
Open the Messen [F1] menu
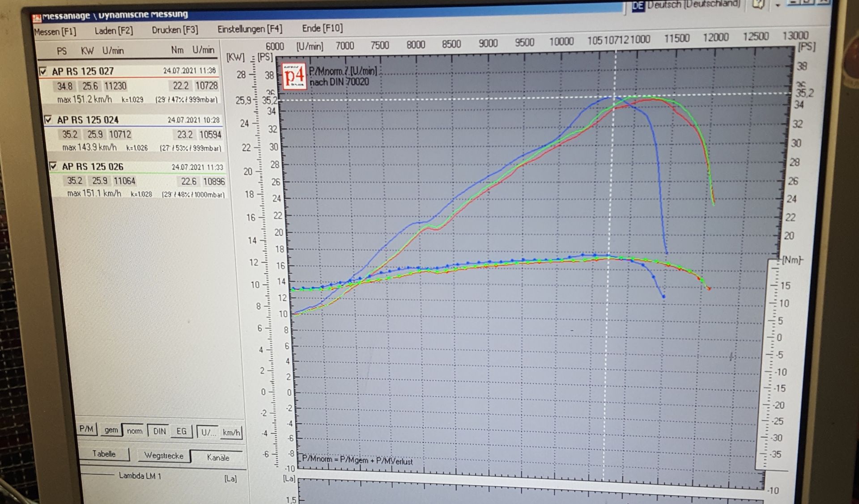pos(55,32)
